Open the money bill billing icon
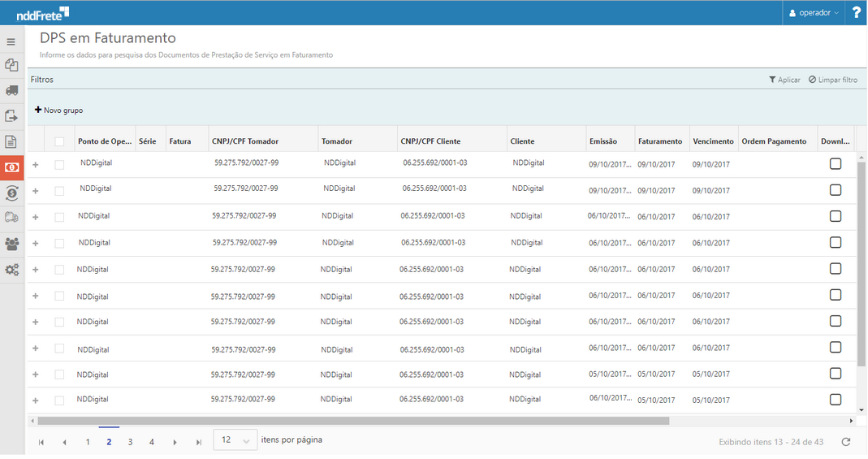Screen dimensions: 868x459 point(11,167)
